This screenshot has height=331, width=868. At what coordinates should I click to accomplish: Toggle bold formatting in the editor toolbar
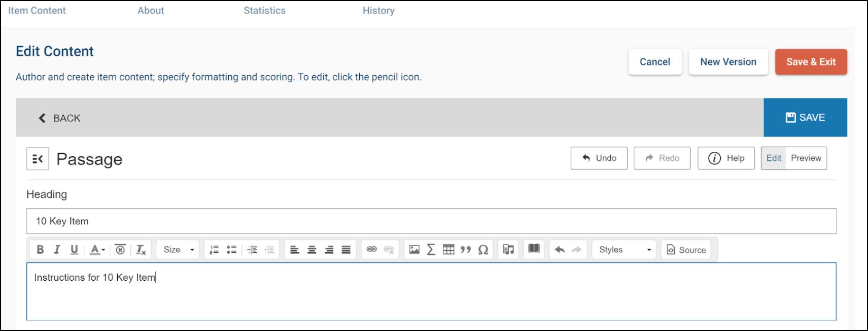40,249
